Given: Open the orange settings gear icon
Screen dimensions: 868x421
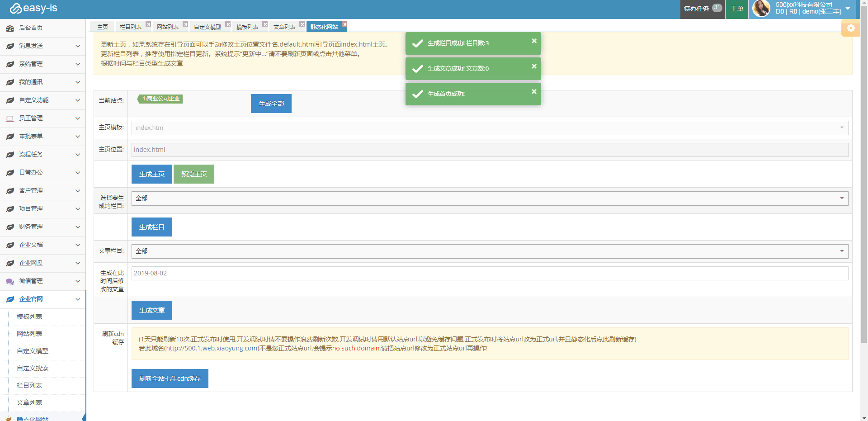Looking at the screenshot, I should click(x=851, y=28).
